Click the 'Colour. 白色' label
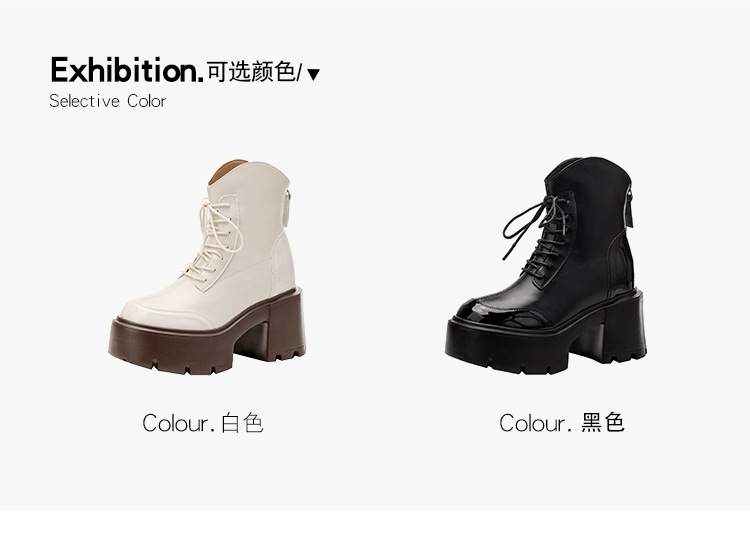This screenshot has width=750, height=533. tap(203, 423)
